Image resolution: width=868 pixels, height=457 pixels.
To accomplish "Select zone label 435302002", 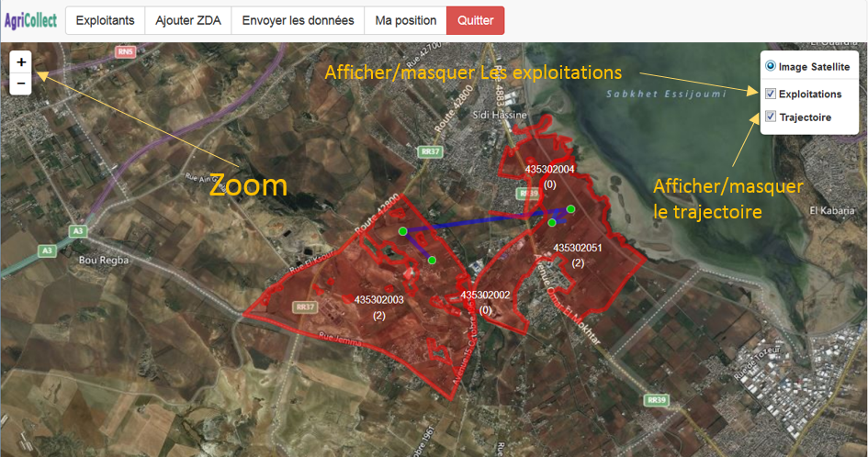I will (485, 295).
